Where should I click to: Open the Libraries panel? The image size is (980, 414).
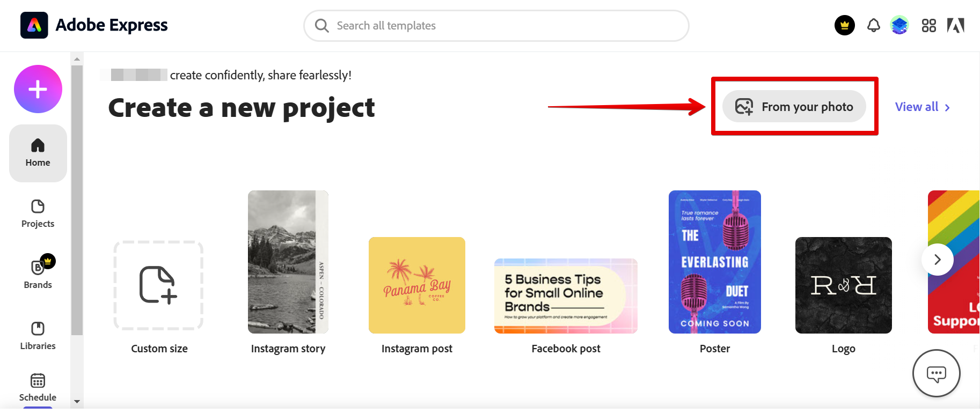[x=37, y=336]
